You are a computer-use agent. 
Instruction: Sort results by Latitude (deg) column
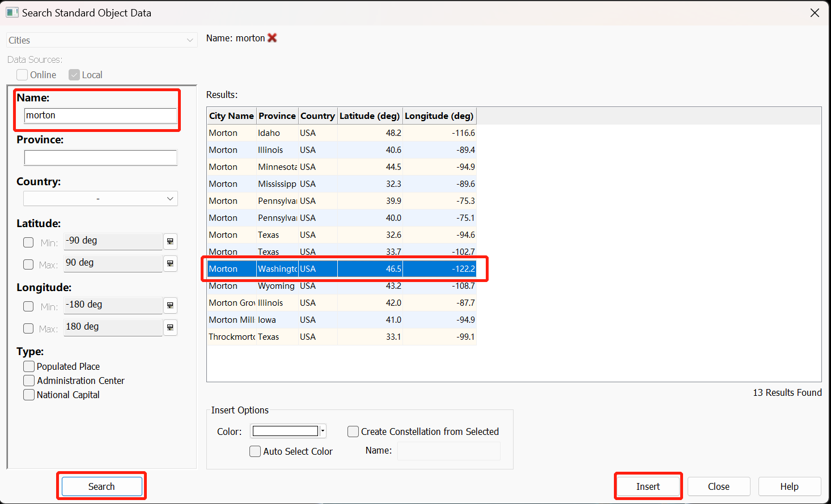coord(370,116)
